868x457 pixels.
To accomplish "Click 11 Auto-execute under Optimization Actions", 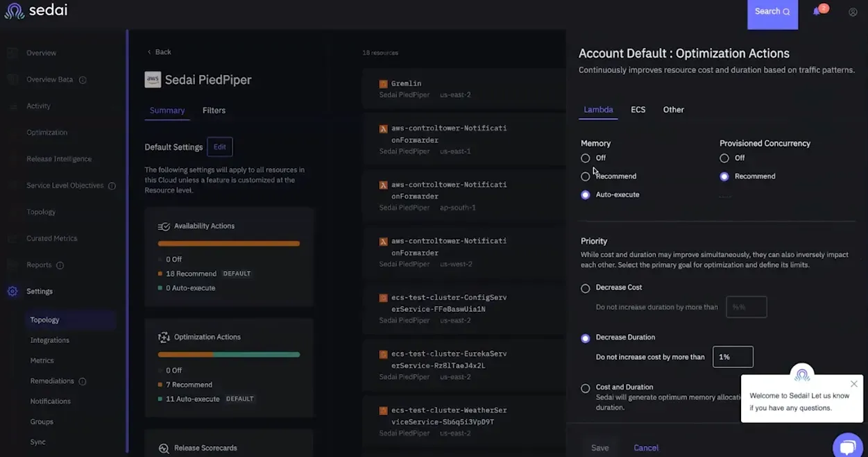I will pos(193,399).
